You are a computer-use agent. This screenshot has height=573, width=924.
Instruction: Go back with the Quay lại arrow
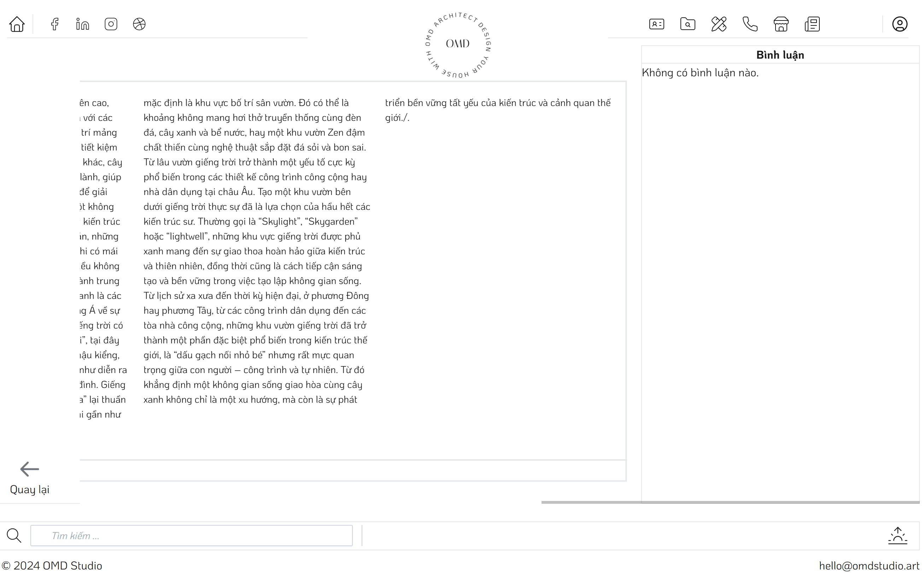point(29,478)
